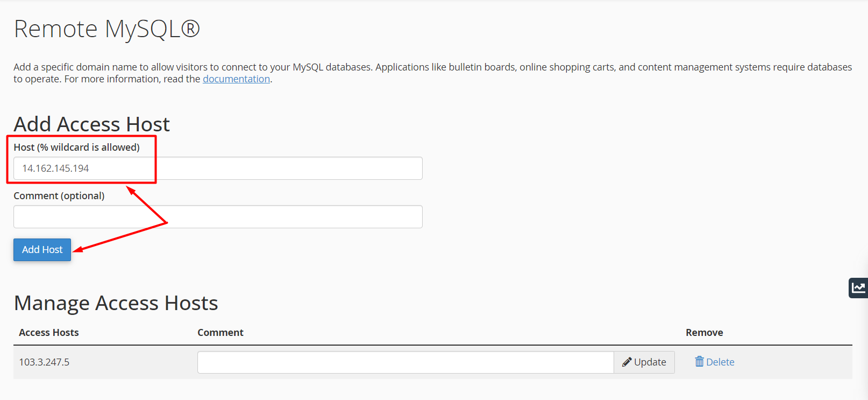The width and height of the screenshot is (868, 400).
Task: Delete the 103.3.247.5 access host
Action: (x=715, y=362)
